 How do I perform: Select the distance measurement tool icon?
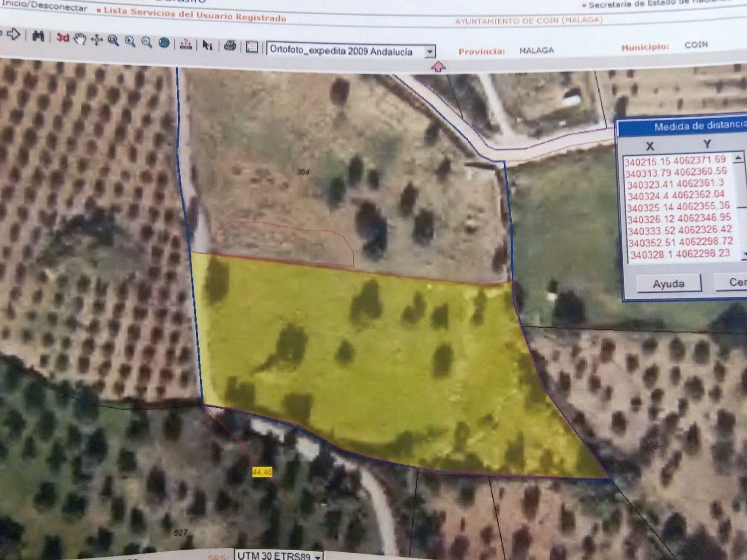(186, 44)
